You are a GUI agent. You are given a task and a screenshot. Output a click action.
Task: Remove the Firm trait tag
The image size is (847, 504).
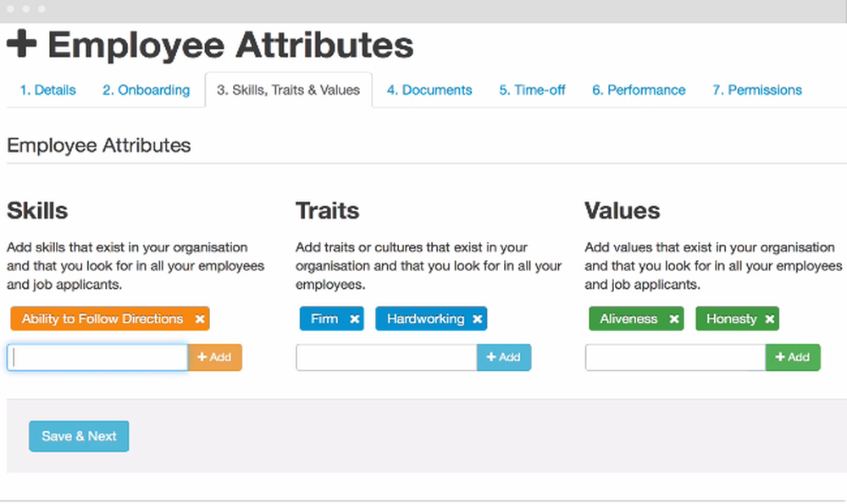pos(355,319)
